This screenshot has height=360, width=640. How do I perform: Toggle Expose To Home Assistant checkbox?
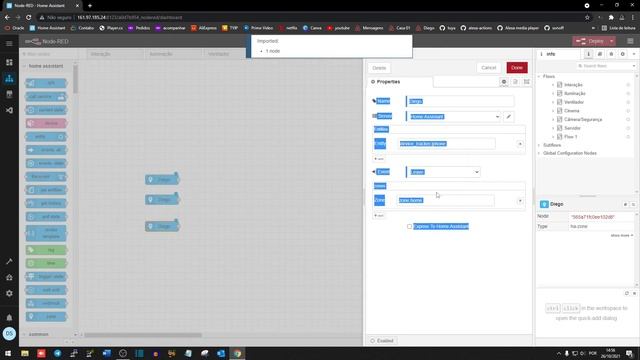[x=409, y=227]
